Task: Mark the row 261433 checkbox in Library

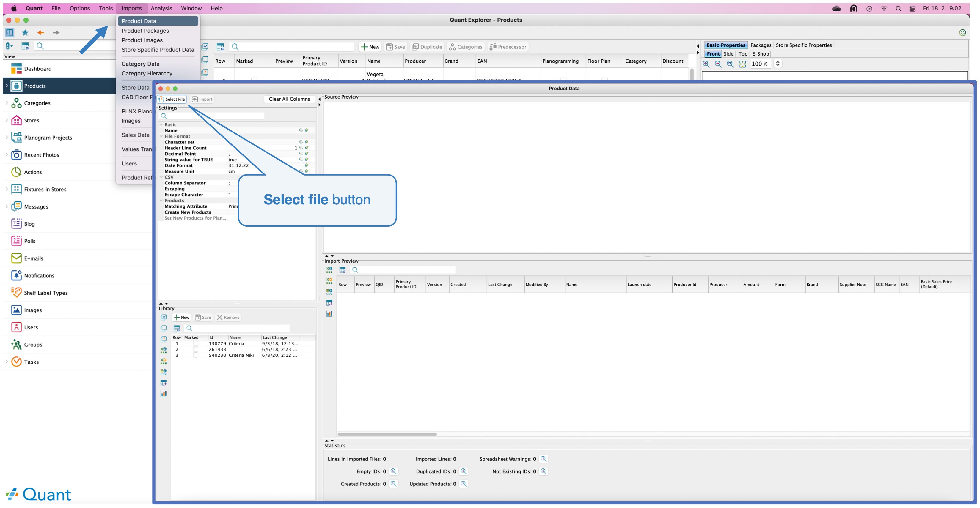Action: 196,349
